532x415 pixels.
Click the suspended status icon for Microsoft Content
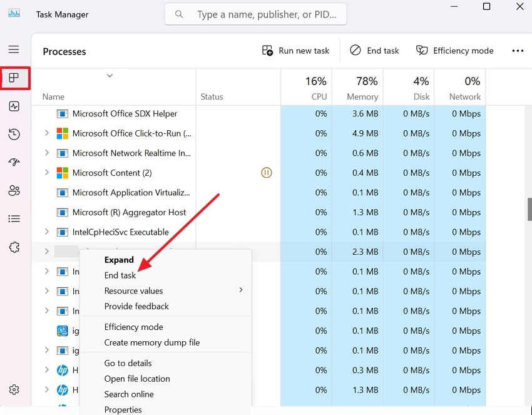pos(267,173)
